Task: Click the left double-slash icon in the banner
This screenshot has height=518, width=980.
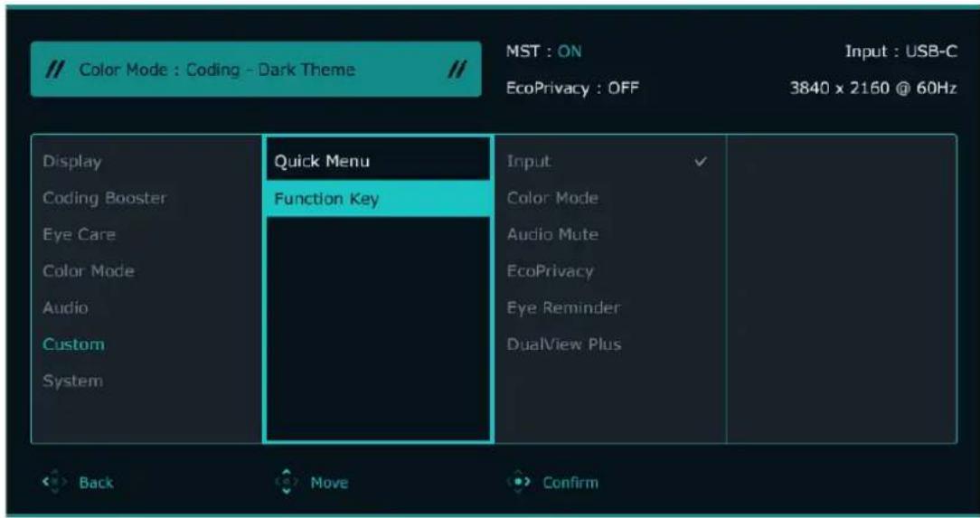Action: tap(53, 70)
